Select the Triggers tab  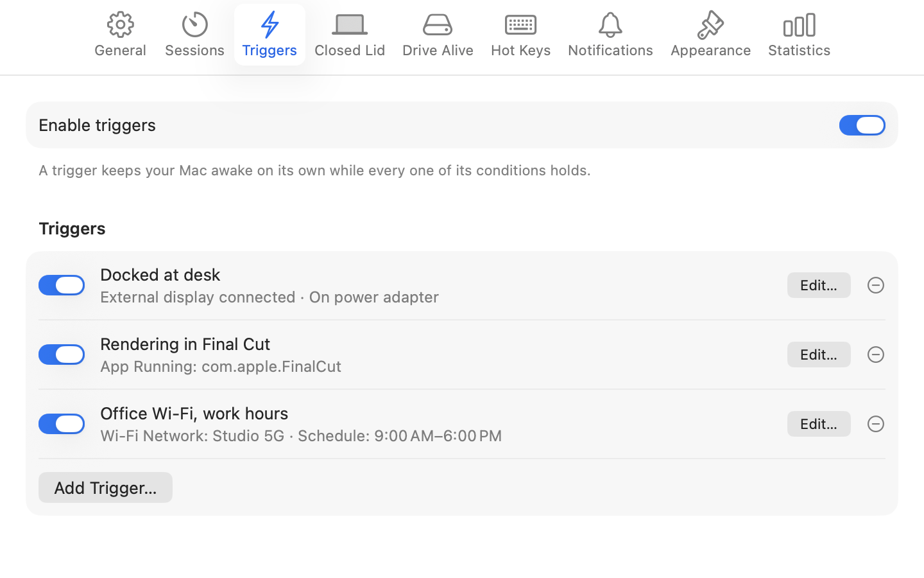point(269,35)
